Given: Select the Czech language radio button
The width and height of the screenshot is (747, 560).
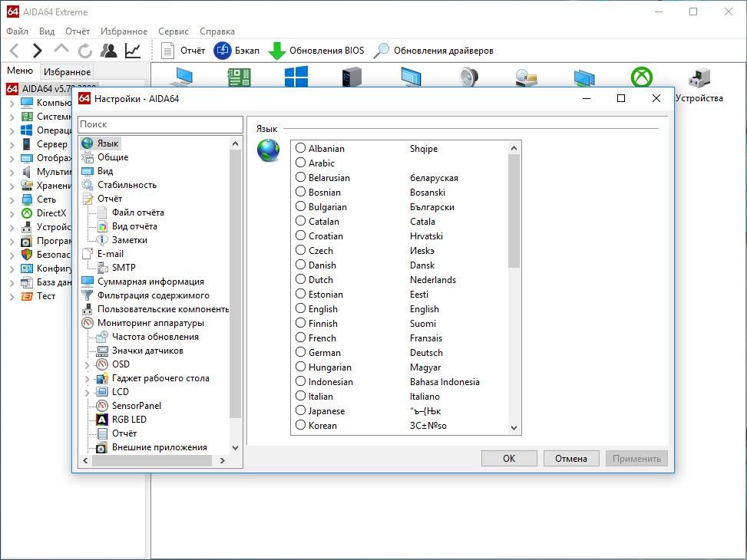Looking at the screenshot, I should (300, 250).
